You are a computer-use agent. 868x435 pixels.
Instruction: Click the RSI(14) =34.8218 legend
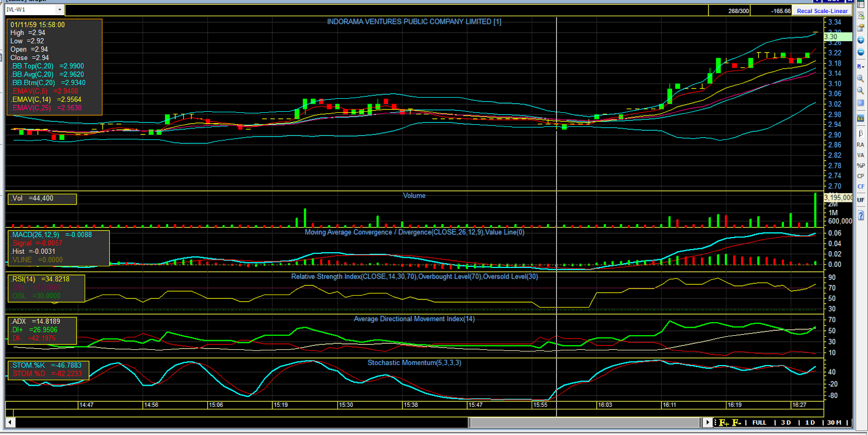coord(41,279)
